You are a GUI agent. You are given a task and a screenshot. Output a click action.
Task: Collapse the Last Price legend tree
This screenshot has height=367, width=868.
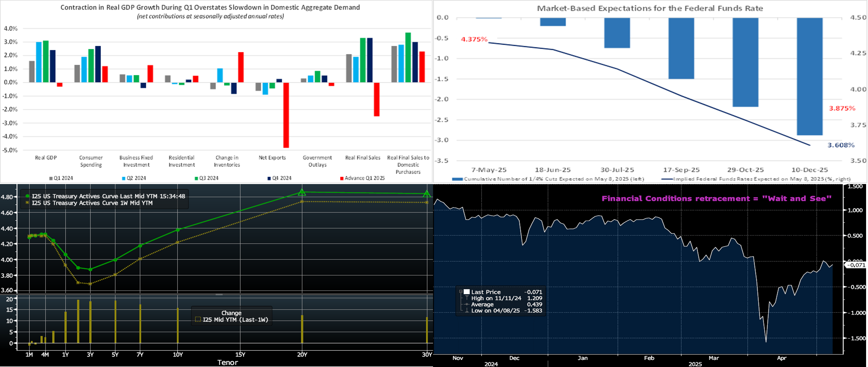(x=461, y=292)
